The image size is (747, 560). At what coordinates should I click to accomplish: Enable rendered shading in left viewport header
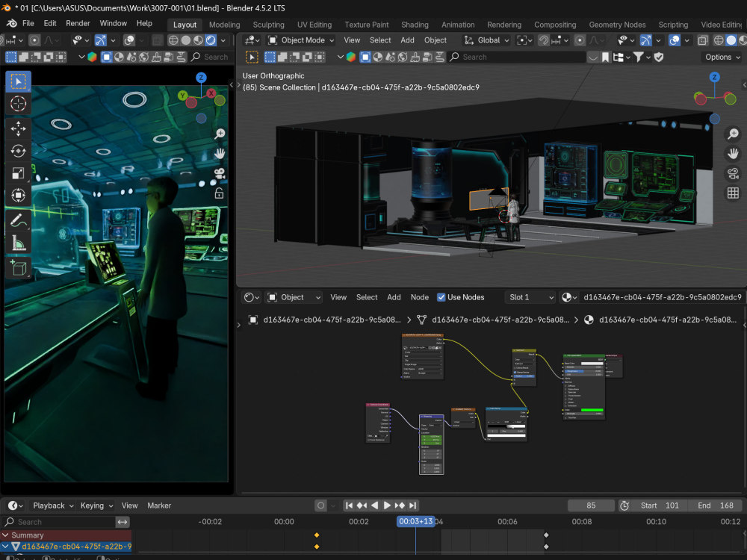(x=211, y=40)
